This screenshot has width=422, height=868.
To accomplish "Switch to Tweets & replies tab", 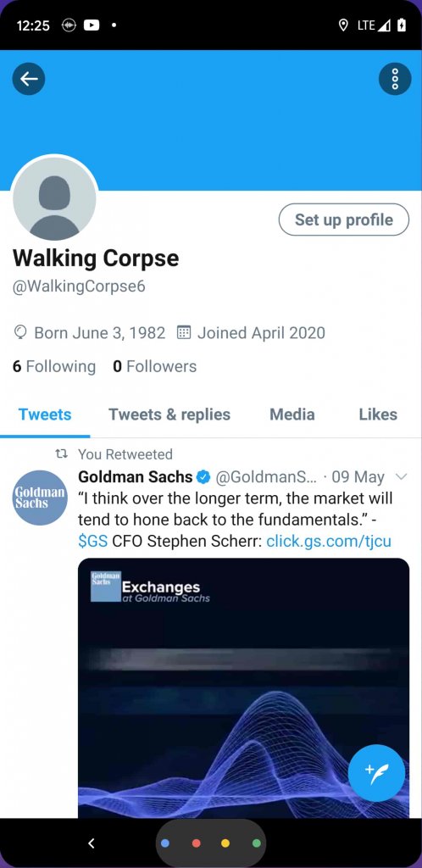I will pos(169,415).
